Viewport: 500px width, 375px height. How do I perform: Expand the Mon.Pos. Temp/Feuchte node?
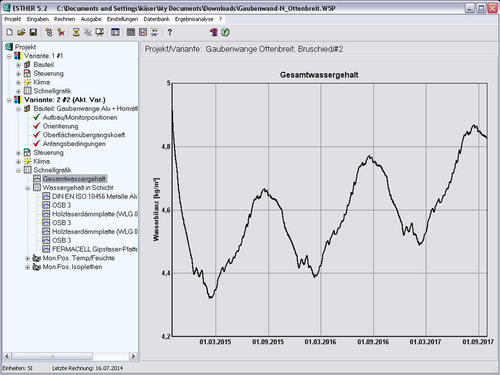[28, 258]
